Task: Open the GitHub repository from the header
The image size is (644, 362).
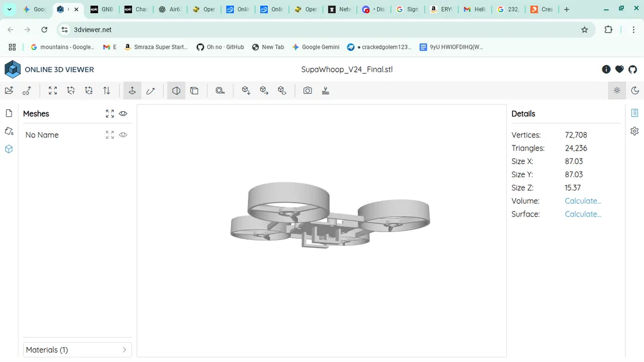Action: point(633,69)
